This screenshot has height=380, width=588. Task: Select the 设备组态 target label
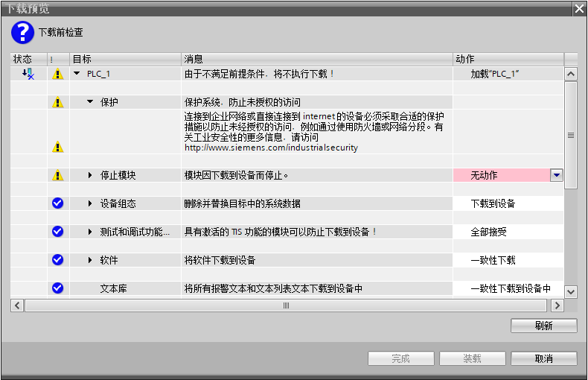118,203
